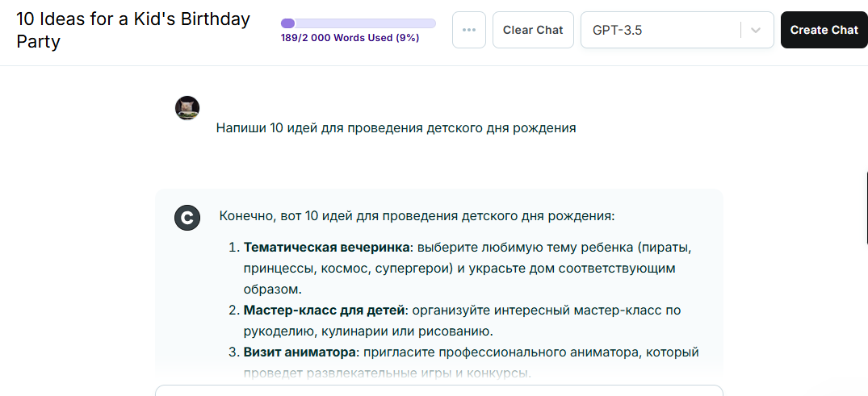This screenshot has width=868, height=396.
Task: Click the user cat avatar thumbnail
Action: coord(187,108)
